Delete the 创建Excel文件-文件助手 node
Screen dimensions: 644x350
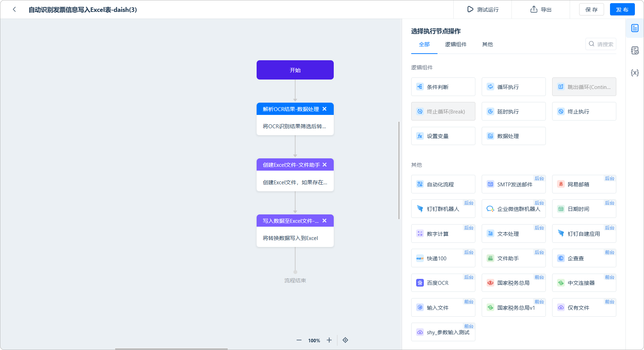pos(325,165)
